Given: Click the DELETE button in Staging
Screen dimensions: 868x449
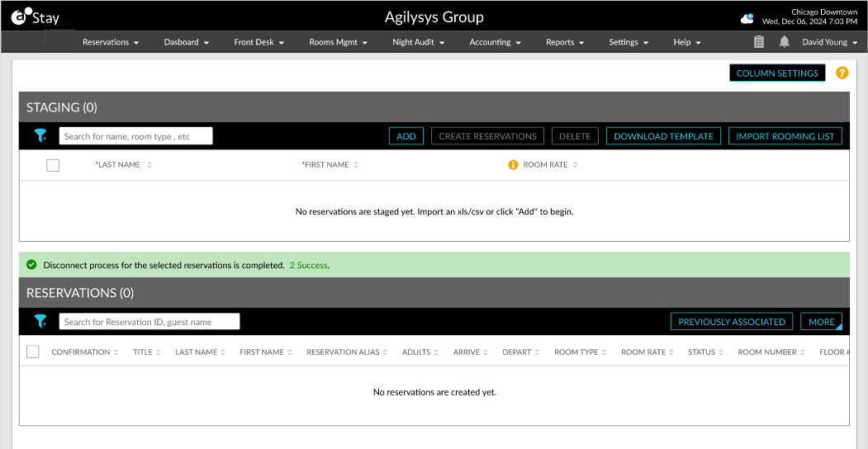Looking at the screenshot, I should [x=575, y=136].
